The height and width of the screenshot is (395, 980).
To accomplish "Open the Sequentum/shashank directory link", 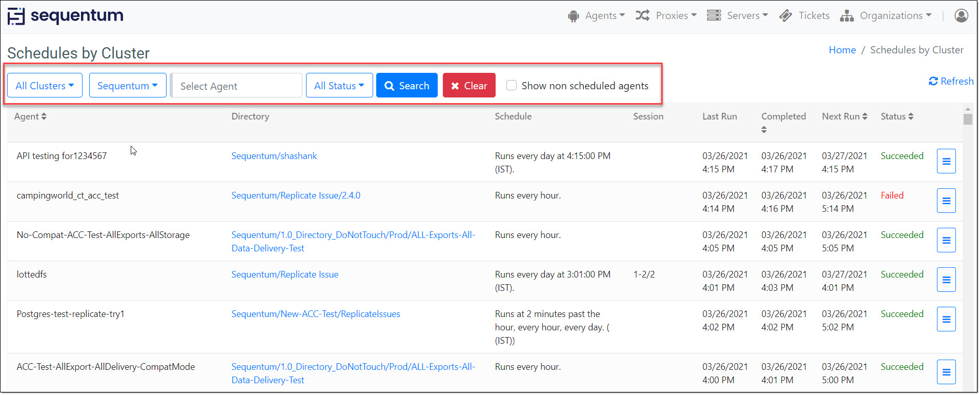I will 274,156.
